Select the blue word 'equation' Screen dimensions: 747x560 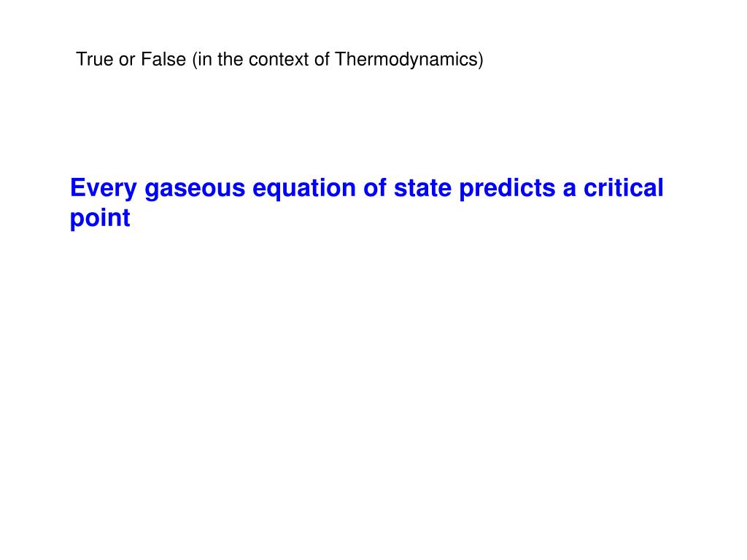(x=304, y=189)
